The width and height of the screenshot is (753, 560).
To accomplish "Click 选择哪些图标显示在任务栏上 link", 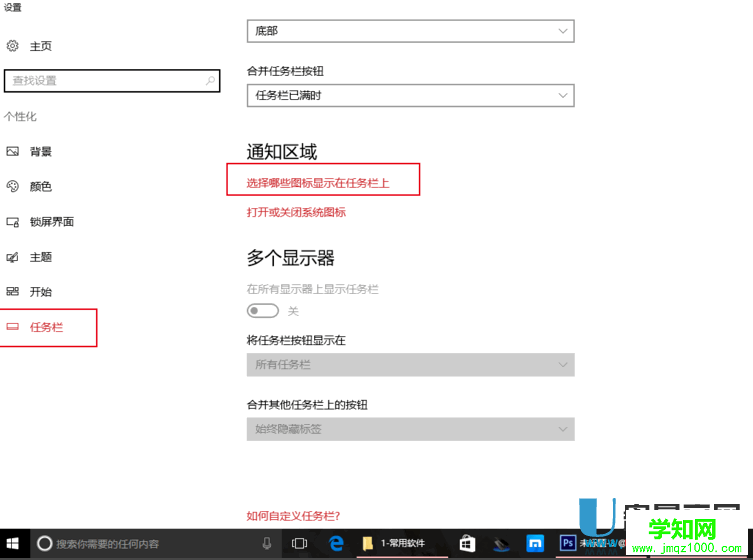I will [318, 183].
